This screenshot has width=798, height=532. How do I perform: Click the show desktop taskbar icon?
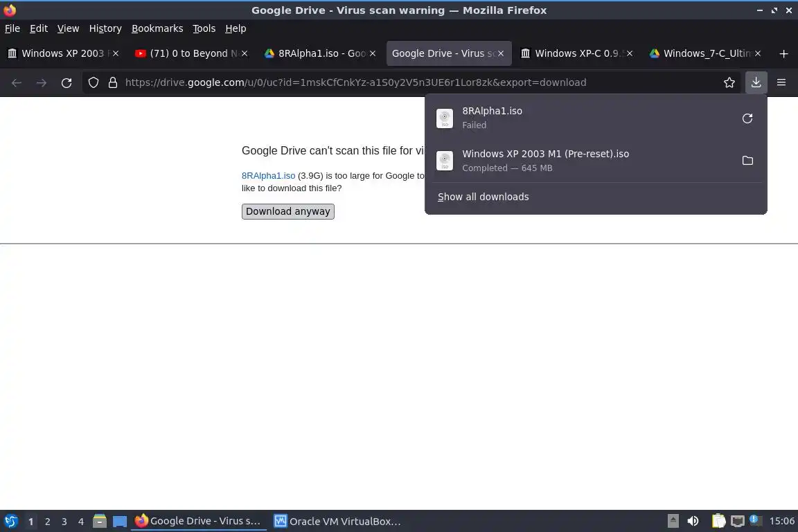pyautogui.click(x=120, y=522)
